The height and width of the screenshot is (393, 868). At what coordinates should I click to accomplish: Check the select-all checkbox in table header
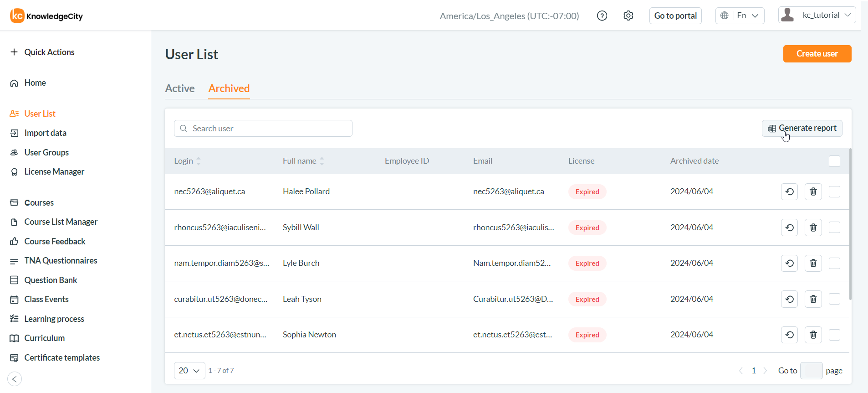click(x=834, y=161)
